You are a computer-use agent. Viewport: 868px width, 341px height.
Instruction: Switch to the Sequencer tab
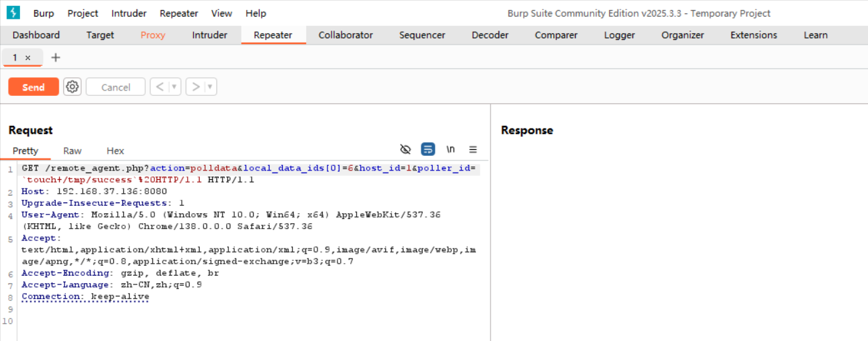pyautogui.click(x=422, y=35)
